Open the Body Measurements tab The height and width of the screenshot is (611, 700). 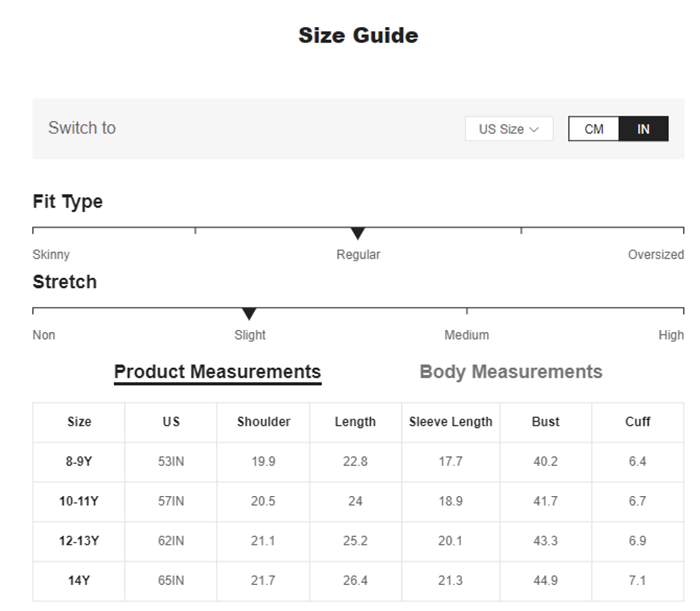click(511, 371)
